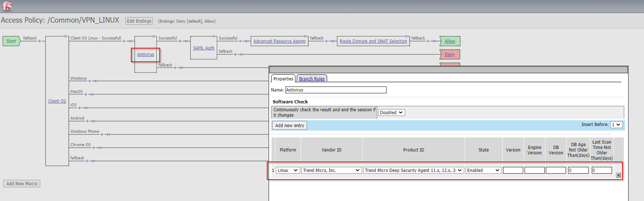Open the State dropdown showing Enabled
644x201 pixels.
(x=483, y=170)
